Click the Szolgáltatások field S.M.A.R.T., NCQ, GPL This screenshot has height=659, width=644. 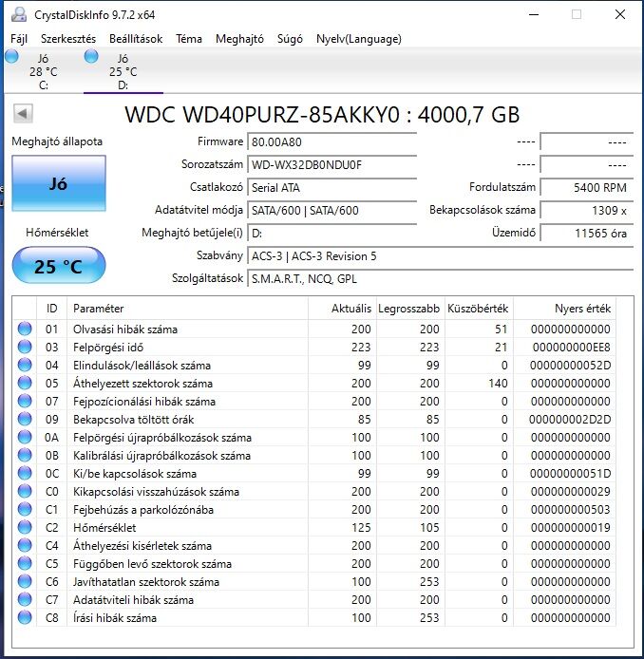pos(441,278)
